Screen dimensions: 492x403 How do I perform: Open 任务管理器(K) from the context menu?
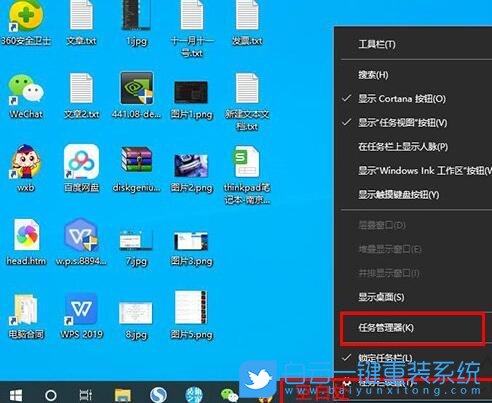coord(413,328)
